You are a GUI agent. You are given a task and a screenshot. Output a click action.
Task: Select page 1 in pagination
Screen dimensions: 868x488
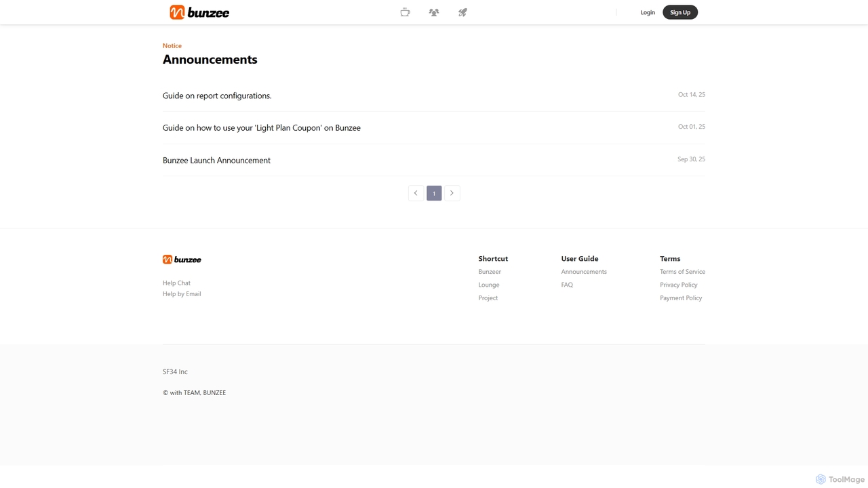pyautogui.click(x=434, y=193)
